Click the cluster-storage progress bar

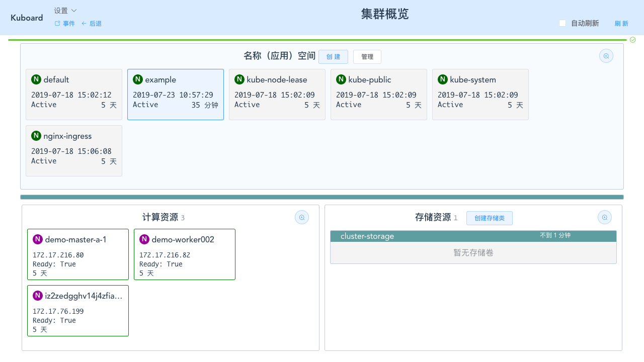pos(473,236)
